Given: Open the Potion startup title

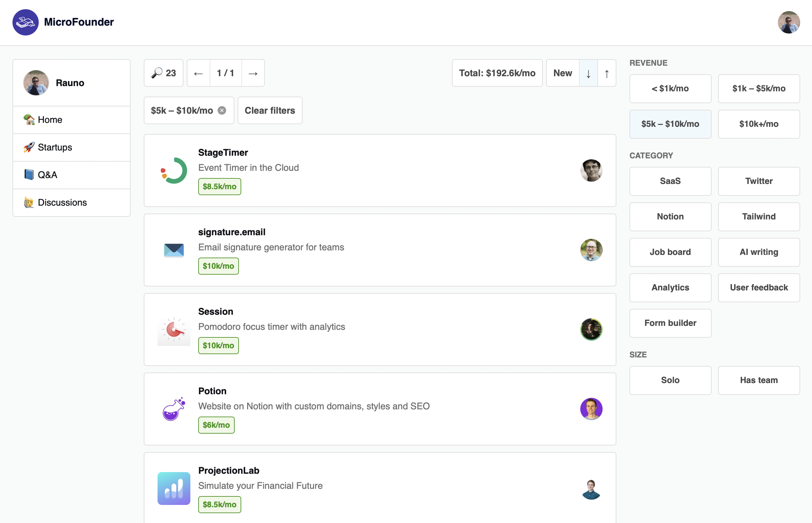Looking at the screenshot, I should coord(212,391).
